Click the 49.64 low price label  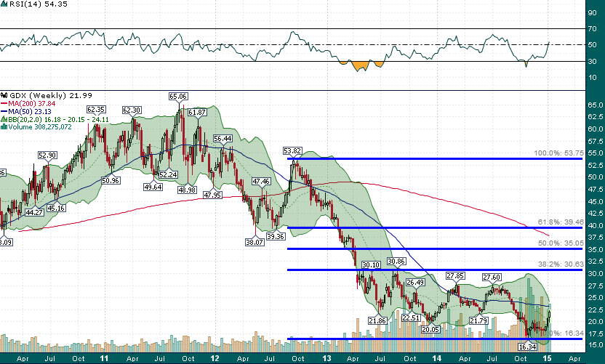[x=153, y=187]
